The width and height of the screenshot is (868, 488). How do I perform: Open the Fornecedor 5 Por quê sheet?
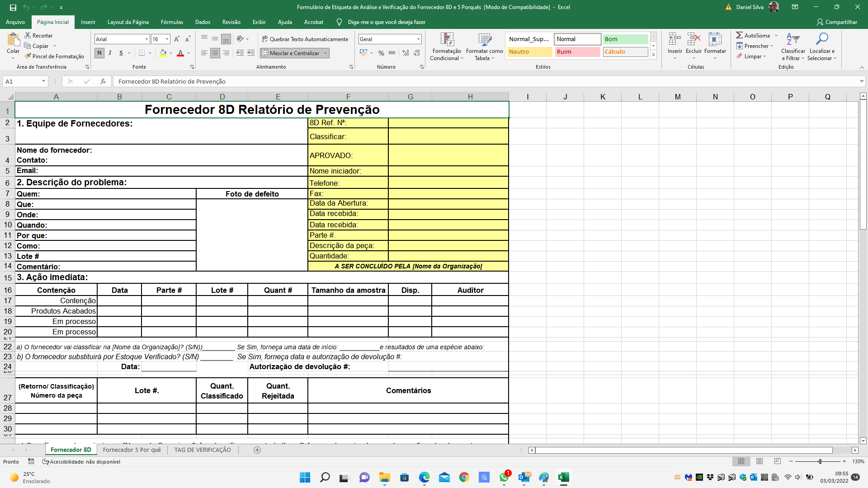pyautogui.click(x=132, y=450)
